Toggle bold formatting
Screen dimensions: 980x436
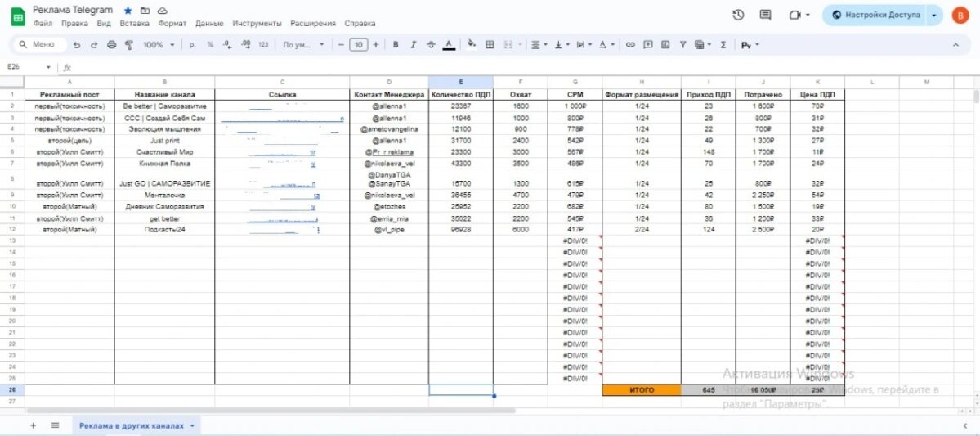[x=396, y=44]
